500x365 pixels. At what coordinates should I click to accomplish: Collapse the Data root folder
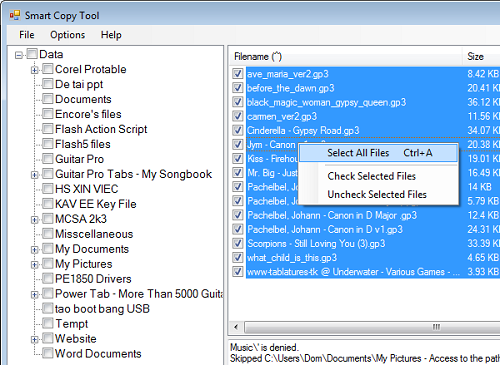pos(19,55)
